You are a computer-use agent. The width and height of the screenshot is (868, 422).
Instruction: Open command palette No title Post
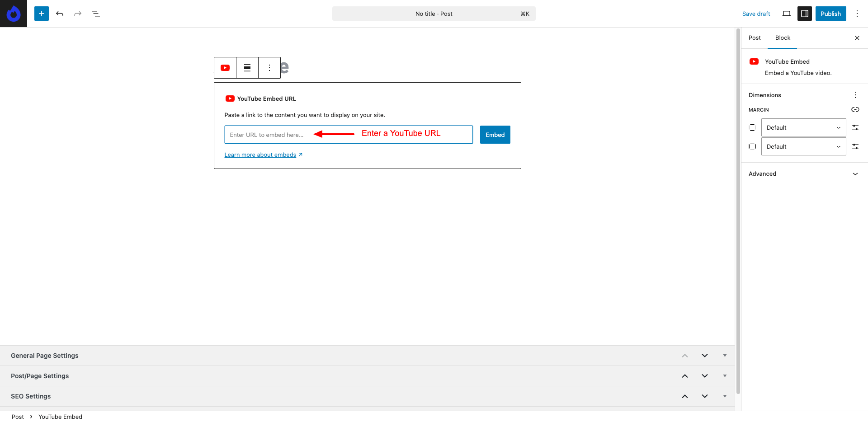coord(434,14)
